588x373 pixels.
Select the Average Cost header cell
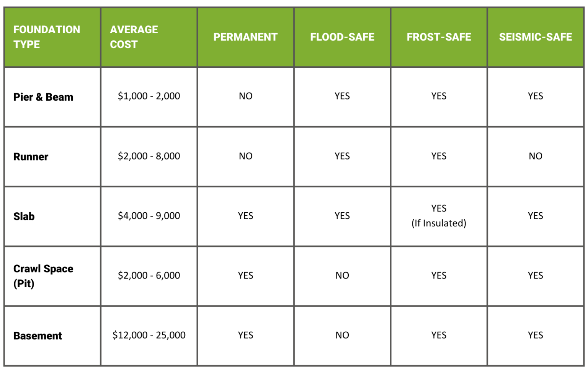[134, 37]
